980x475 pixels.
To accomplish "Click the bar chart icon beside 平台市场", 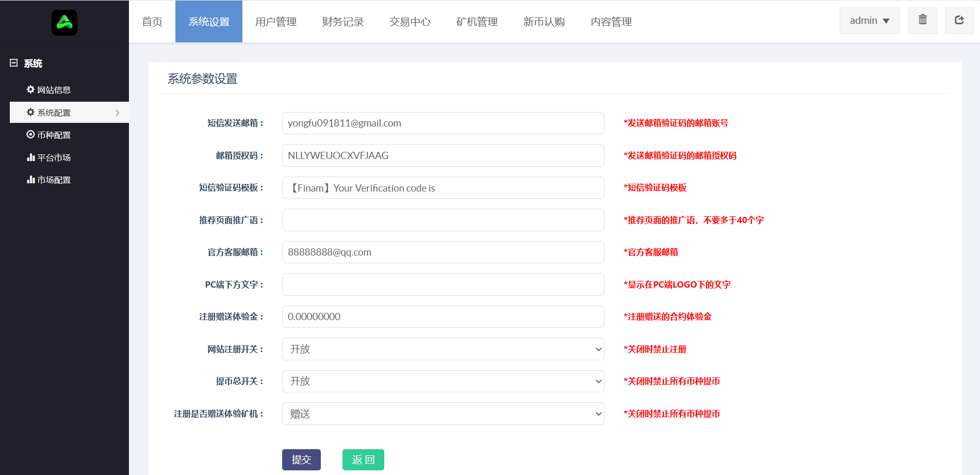I will click(30, 157).
